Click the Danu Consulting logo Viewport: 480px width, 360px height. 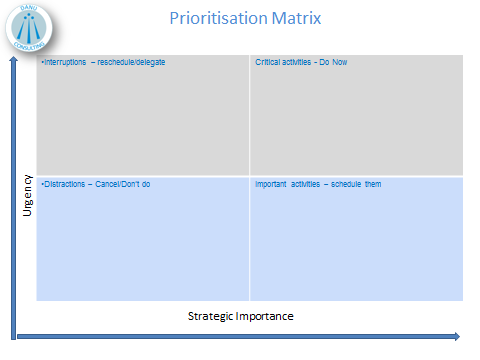pos(29,28)
